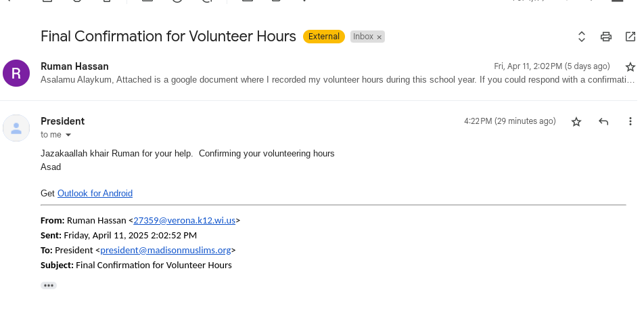Reply to President's message

point(603,122)
